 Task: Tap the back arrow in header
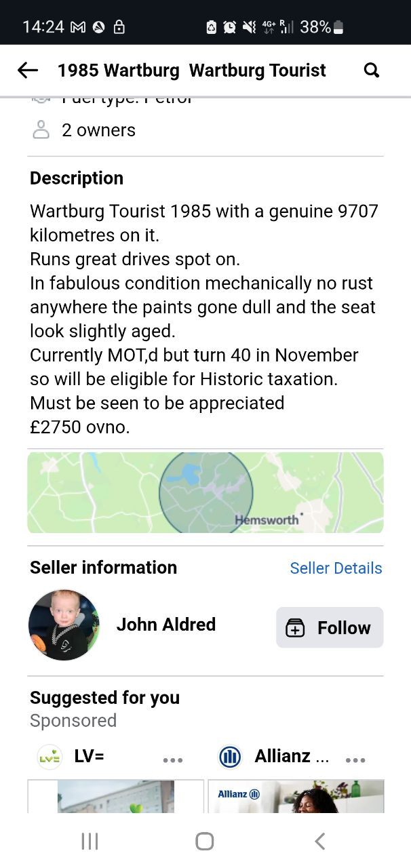coord(28,70)
